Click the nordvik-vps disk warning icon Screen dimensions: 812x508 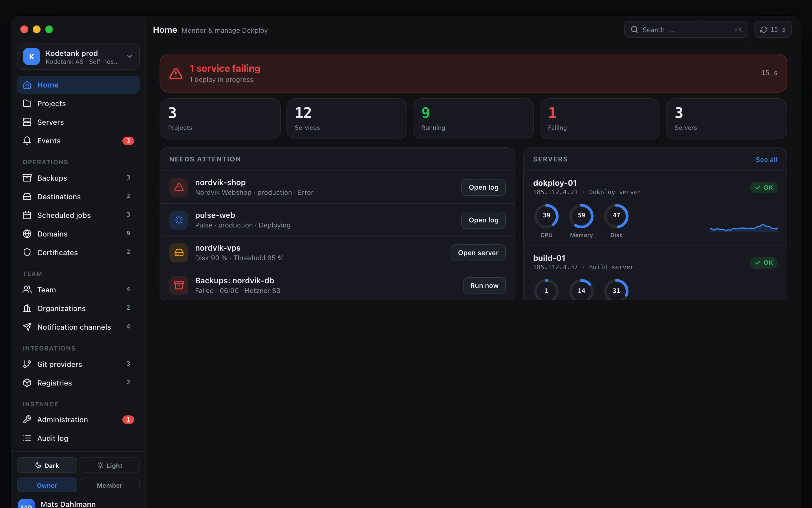click(x=179, y=253)
